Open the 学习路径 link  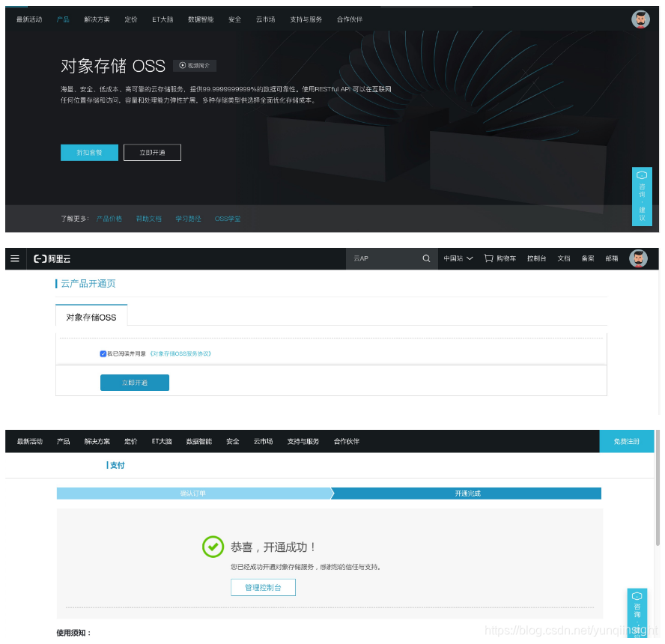pos(188,219)
